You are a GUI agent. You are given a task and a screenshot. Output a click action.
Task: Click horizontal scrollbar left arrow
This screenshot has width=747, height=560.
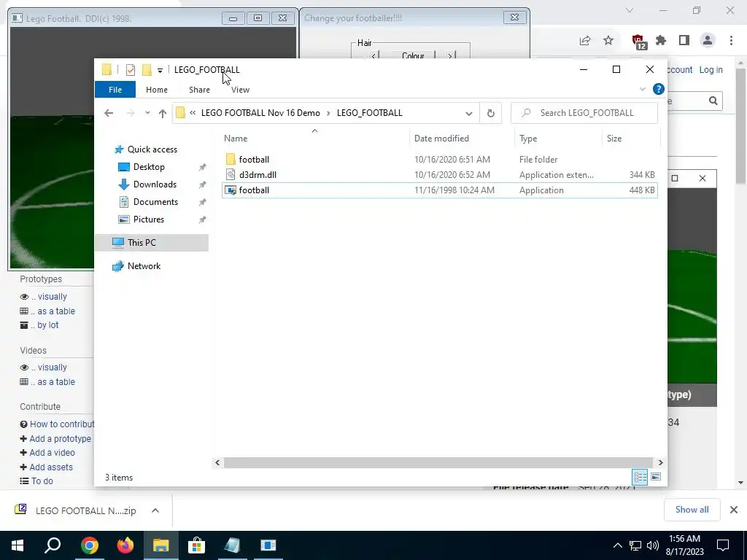217,462
